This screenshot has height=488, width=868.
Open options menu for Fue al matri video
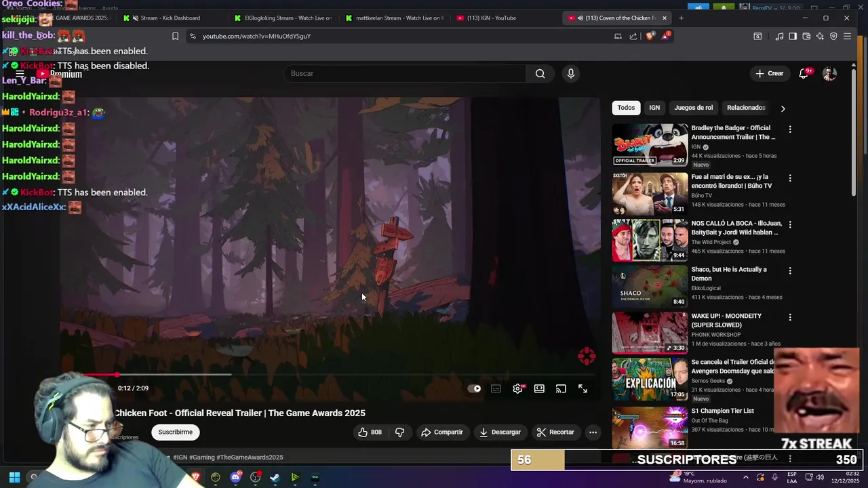click(790, 178)
